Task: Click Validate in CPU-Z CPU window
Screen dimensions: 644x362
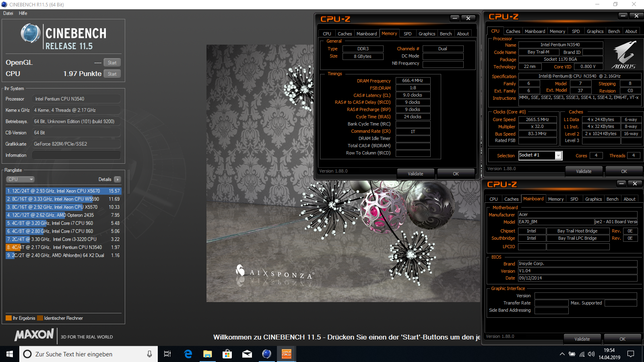Action: click(584, 171)
